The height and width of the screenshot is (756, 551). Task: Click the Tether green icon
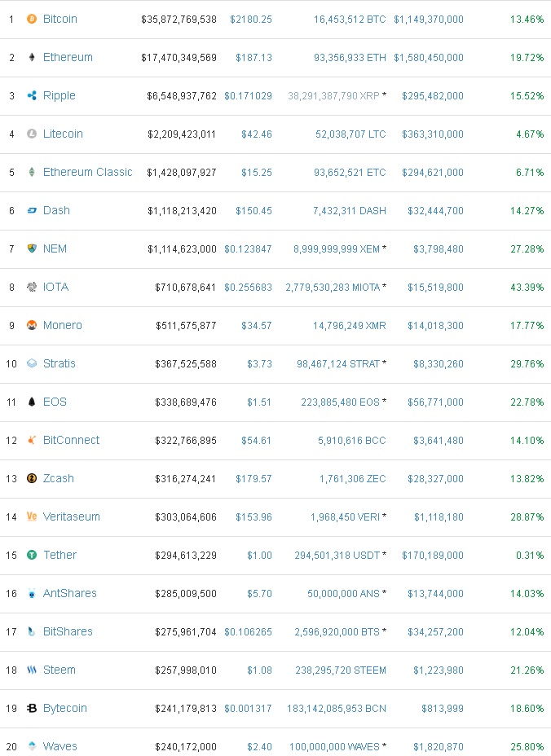tap(32, 555)
